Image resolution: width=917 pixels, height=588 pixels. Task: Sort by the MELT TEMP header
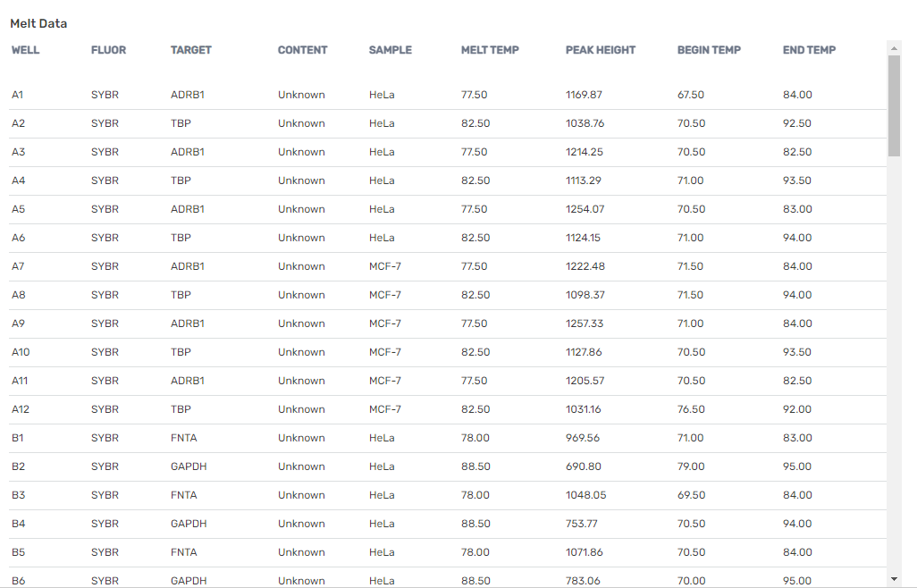tap(490, 50)
